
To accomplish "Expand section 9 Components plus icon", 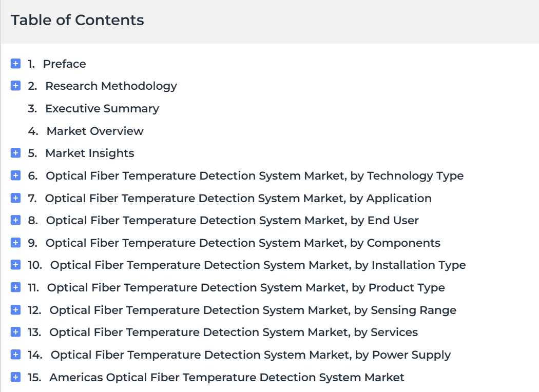I will coord(15,243).
